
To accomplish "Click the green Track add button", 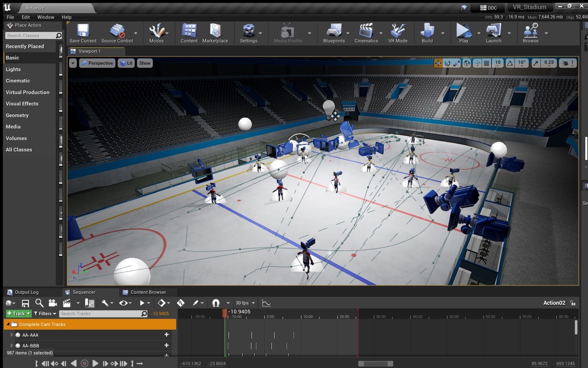I will (18, 314).
